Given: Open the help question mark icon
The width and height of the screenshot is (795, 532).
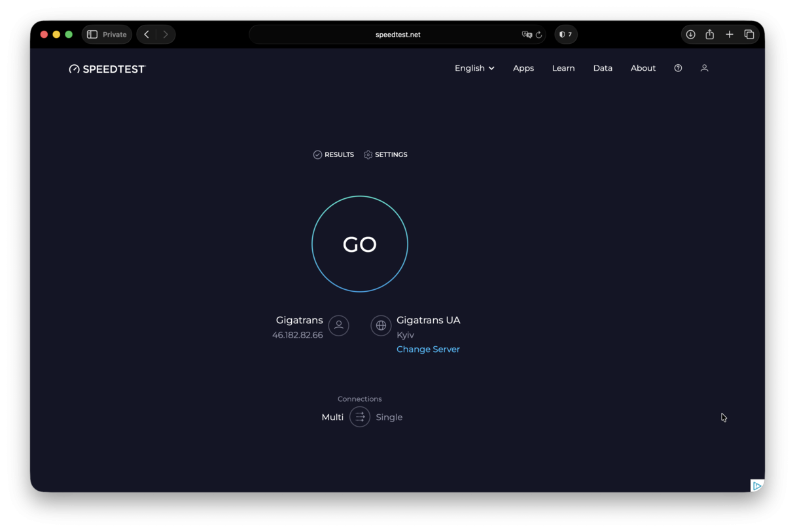Looking at the screenshot, I should coord(678,67).
